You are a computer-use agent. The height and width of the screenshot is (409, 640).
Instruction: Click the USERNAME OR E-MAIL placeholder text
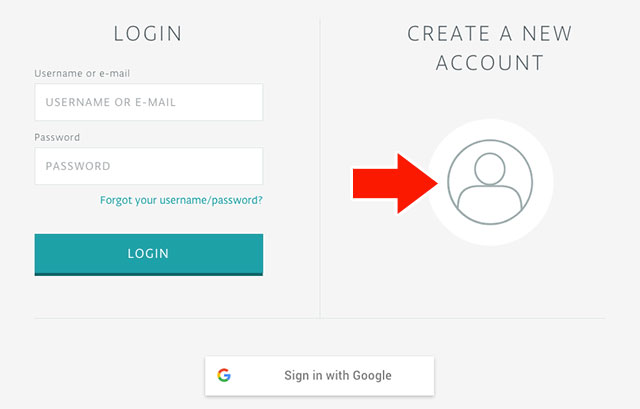pos(111,102)
